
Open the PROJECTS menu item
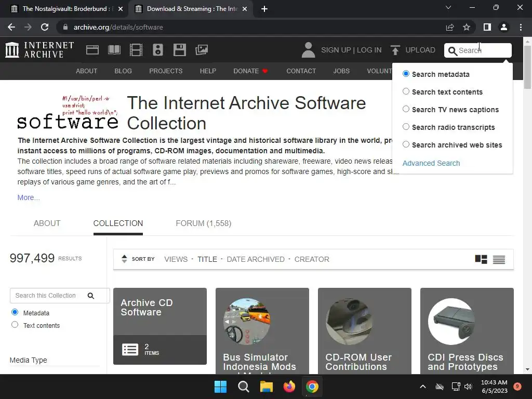(x=166, y=71)
